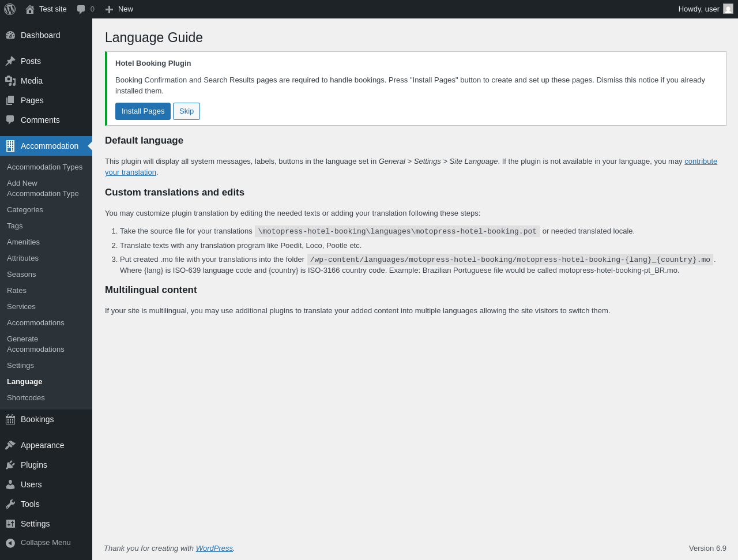Collapse the sidebar with the Collapse Menu arrow
Image resolution: width=738 pixels, height=560 pixels.
[x=10, y=543]
